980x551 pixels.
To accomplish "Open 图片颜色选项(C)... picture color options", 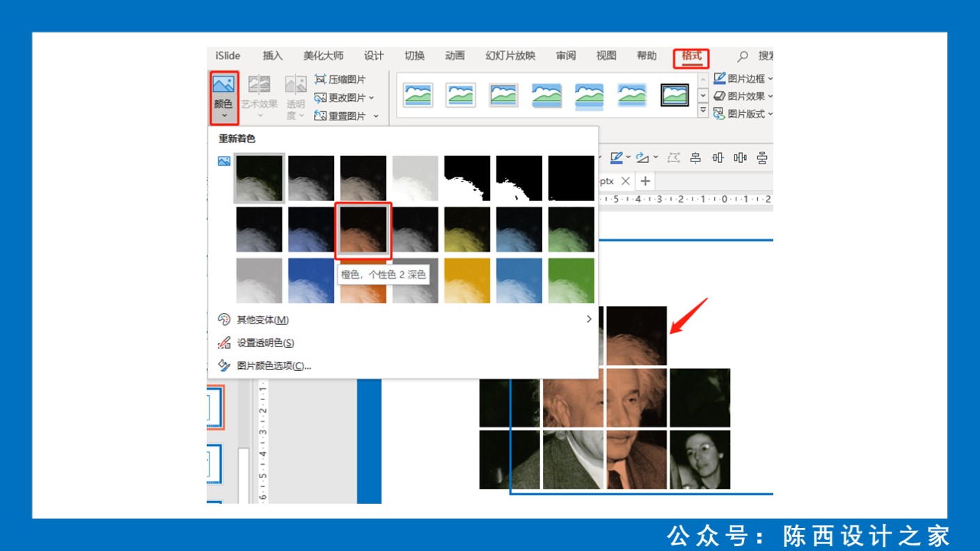I will point(274,366).
